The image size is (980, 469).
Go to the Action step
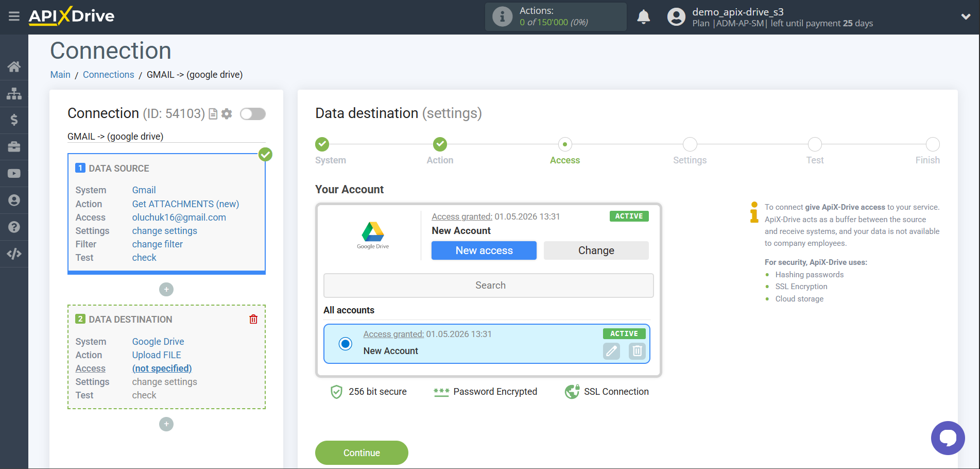(x=440, y=144)
